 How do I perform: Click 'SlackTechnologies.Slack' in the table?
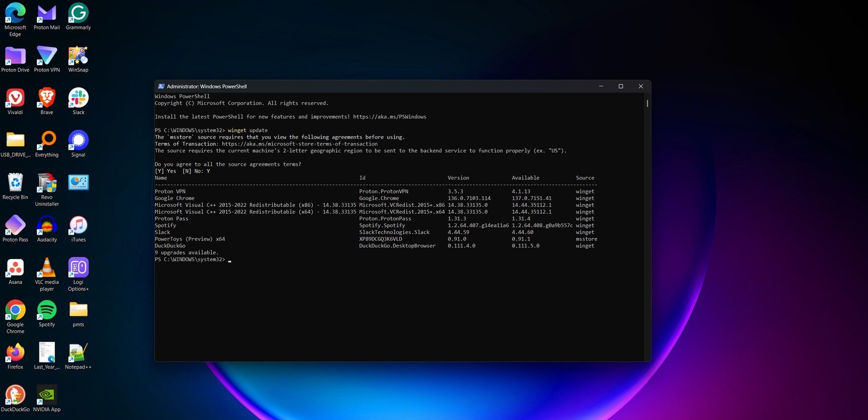[x=394, y=232]
